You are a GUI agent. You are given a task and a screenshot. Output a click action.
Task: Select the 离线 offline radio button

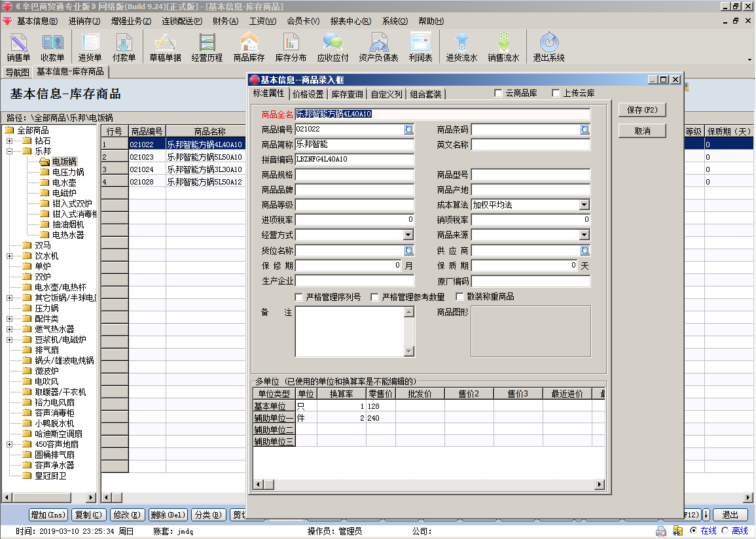click(x=725, y=530)
